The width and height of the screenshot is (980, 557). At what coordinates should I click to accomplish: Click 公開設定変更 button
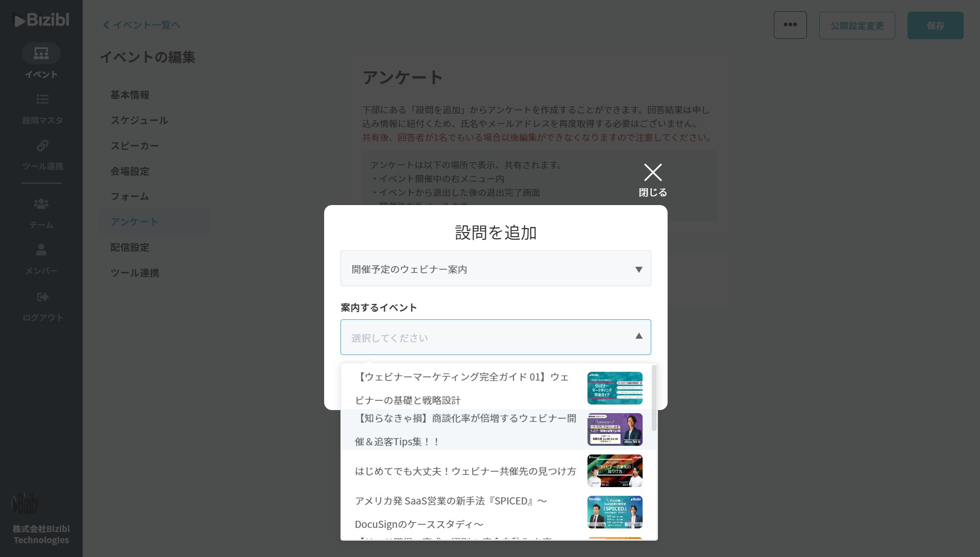click(856, 26)
